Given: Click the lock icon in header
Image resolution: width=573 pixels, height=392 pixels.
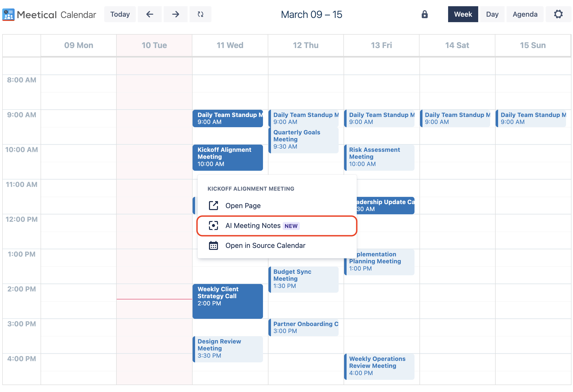Looking at the screenshot, I should coord(424,14).
